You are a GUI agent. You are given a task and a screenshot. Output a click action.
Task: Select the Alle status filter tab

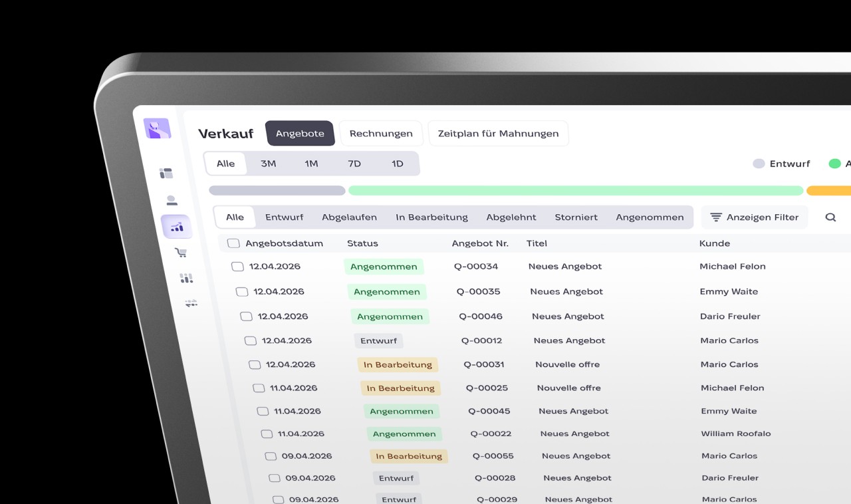click(x=235, y=217)
